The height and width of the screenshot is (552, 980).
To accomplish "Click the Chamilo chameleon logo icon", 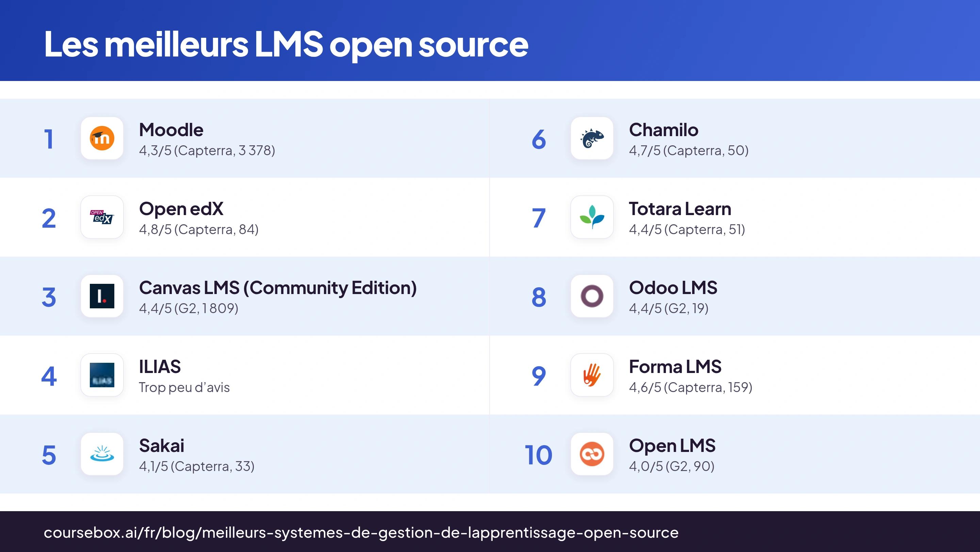I will pos(592,138).
